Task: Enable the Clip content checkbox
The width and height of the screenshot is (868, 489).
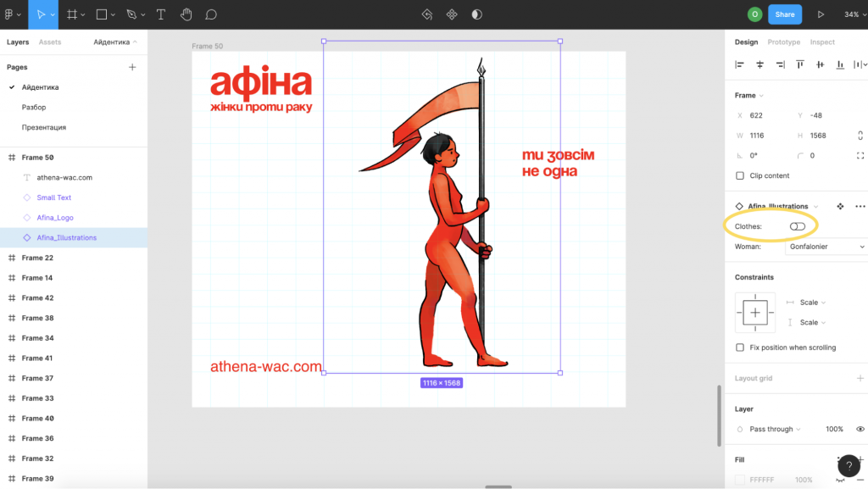Action: [x=740, y=175]
